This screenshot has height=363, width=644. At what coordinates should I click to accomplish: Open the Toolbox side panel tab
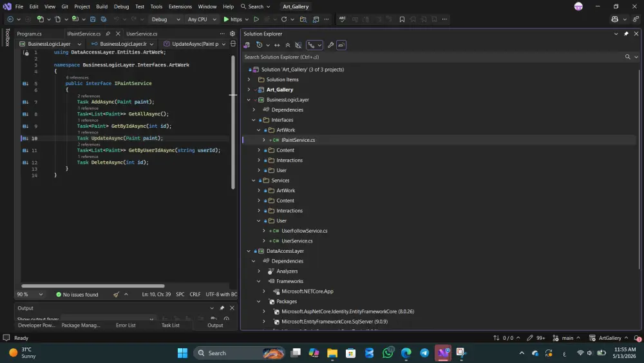point(7,37)
